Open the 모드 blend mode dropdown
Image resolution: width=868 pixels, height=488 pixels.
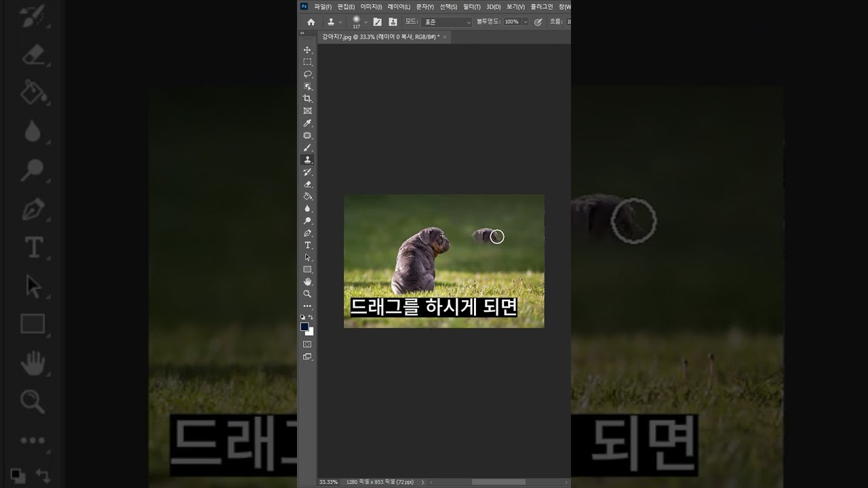coord(446,22)
